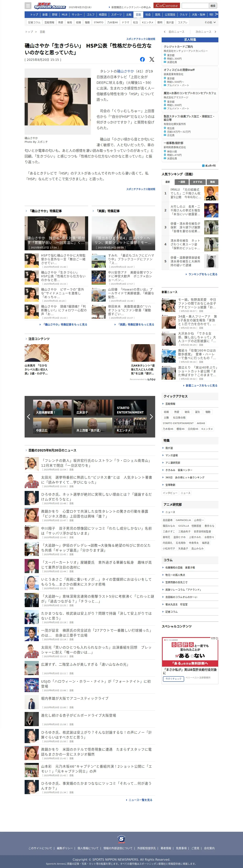The width and height of the screenshot is (243, 868).
Task: Open 大阪・阪神 nav tab
Action: pos(198,15)
